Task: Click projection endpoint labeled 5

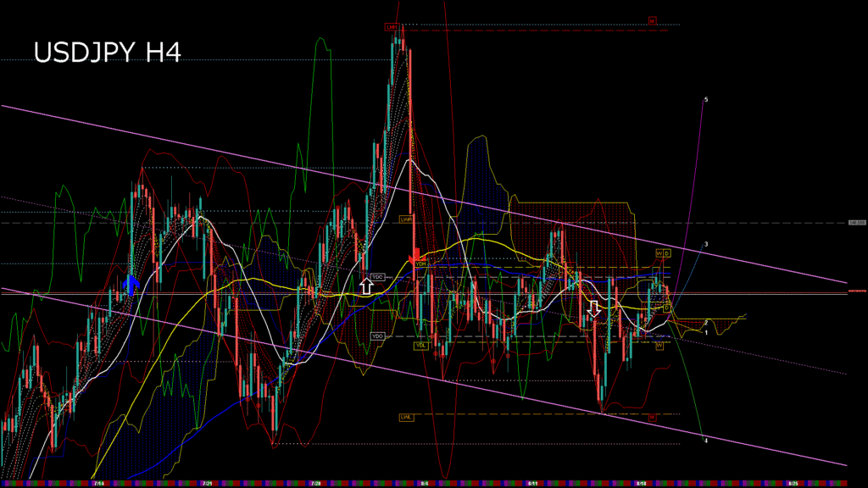Action: pyautogui.click(x=706, y=100)
